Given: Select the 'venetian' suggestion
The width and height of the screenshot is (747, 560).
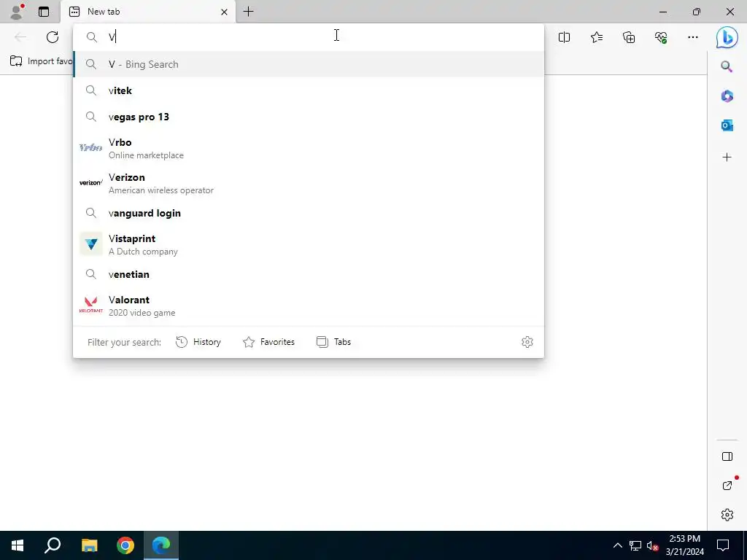Looking at the screenshot, I should [309, 274].
